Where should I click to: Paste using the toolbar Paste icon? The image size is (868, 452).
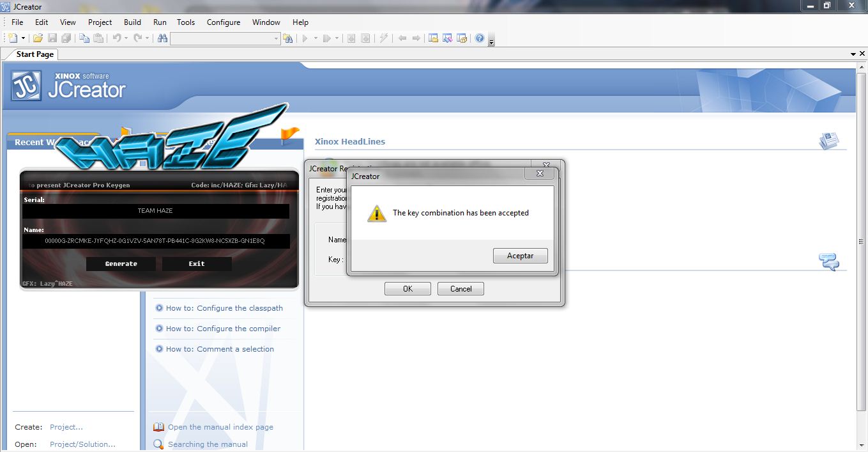click(99, 38)
